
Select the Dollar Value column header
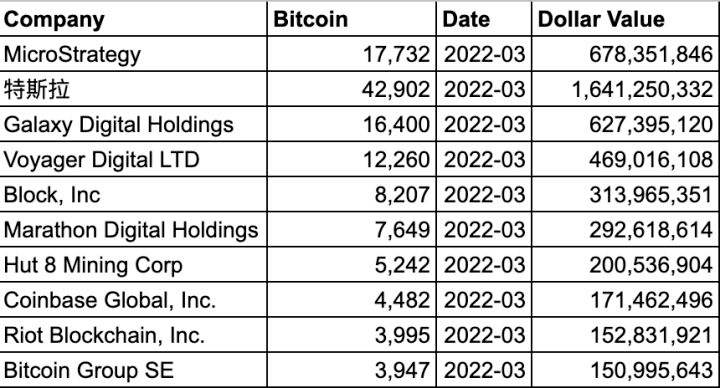point(625,18)
